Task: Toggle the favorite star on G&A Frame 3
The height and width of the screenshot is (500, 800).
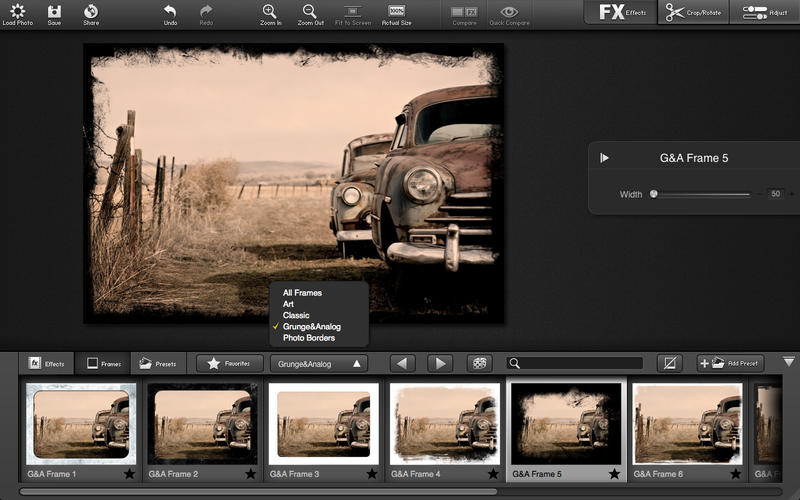Action: coord(372,474)
